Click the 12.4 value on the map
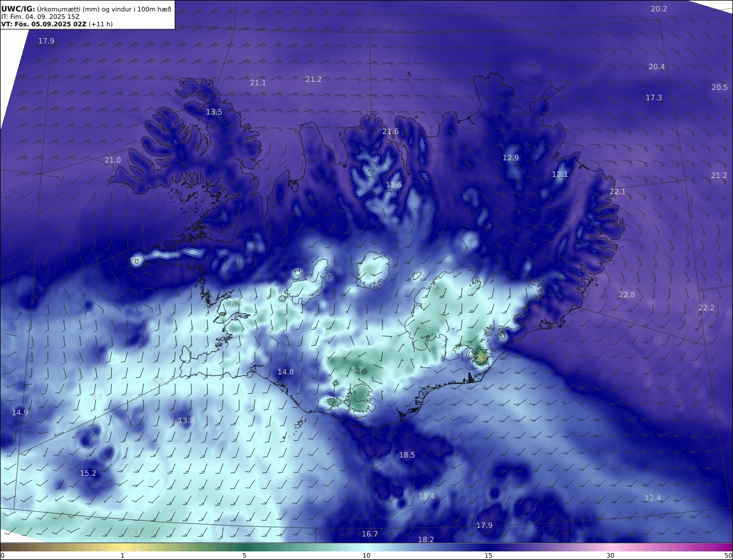The image size is (733, 560). click(x=653, y=498)
